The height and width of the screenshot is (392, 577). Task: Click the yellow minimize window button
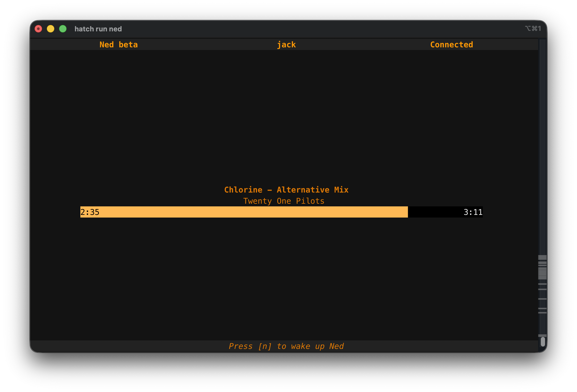point(51,29)
